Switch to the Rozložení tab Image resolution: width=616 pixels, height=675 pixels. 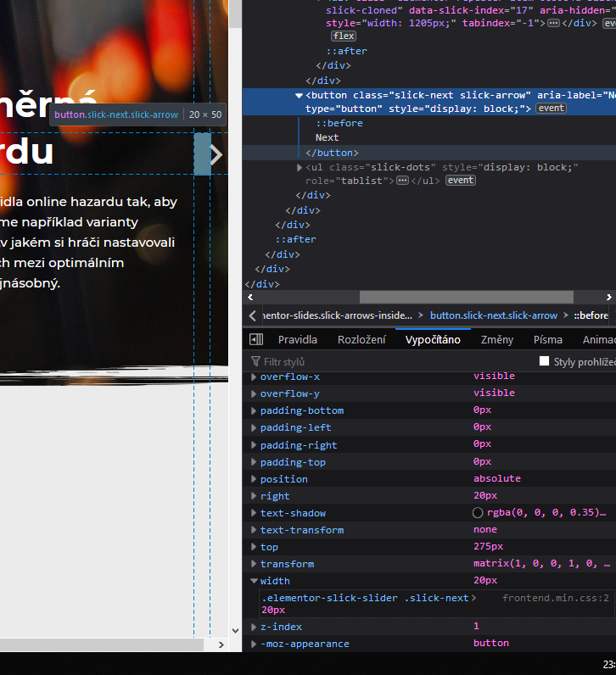point(361,340)
